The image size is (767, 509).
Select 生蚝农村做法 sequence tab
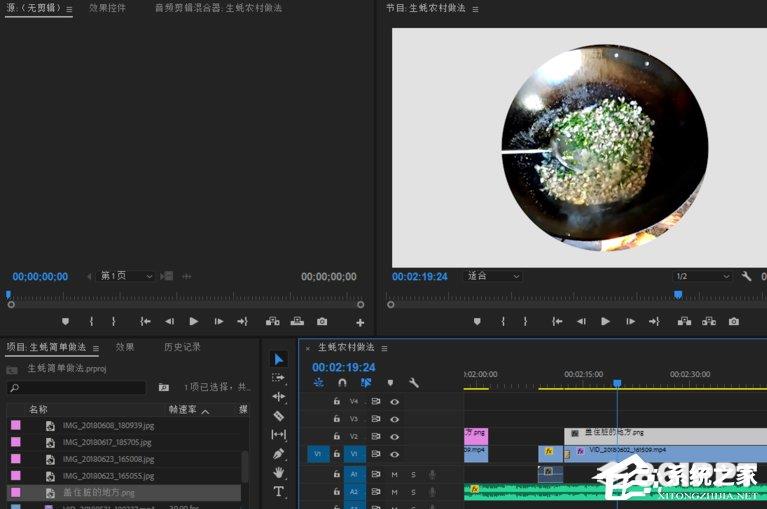tap(346, 347)
